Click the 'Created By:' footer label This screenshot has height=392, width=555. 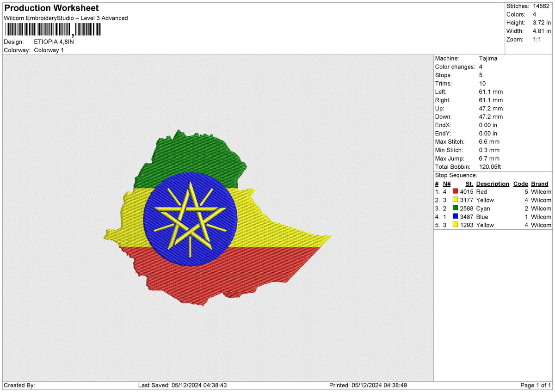tap(19, 385)
